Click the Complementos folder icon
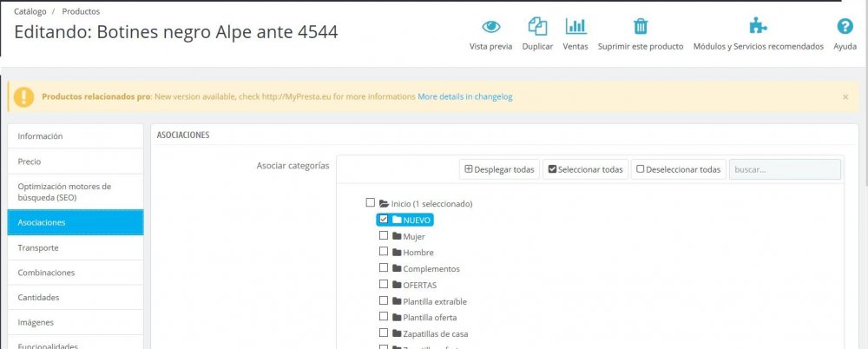This screenshot has width=868, height=349. (397, 268)
